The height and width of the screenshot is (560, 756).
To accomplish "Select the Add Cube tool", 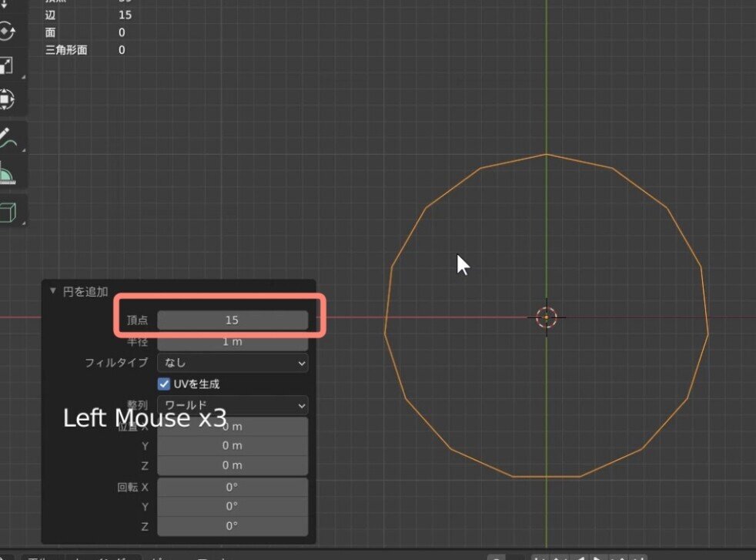I will coord(8,212).
